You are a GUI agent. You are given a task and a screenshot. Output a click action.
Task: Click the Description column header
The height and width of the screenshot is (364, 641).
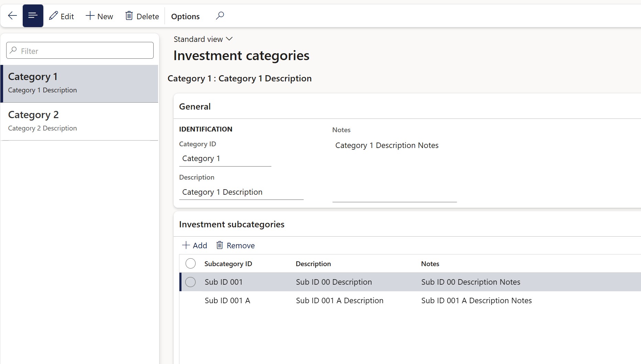tap(313, 264)
